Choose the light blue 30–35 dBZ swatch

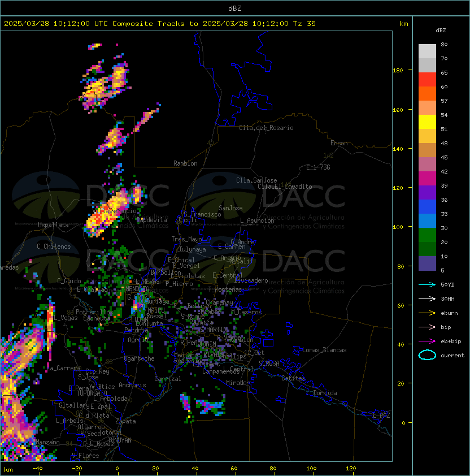pos(427,221)
